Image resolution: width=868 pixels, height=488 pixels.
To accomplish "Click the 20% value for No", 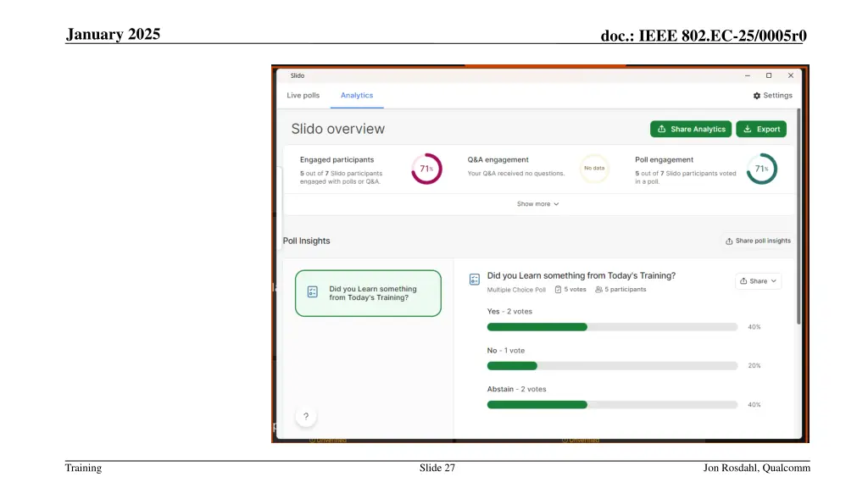I will pos(754,366).
